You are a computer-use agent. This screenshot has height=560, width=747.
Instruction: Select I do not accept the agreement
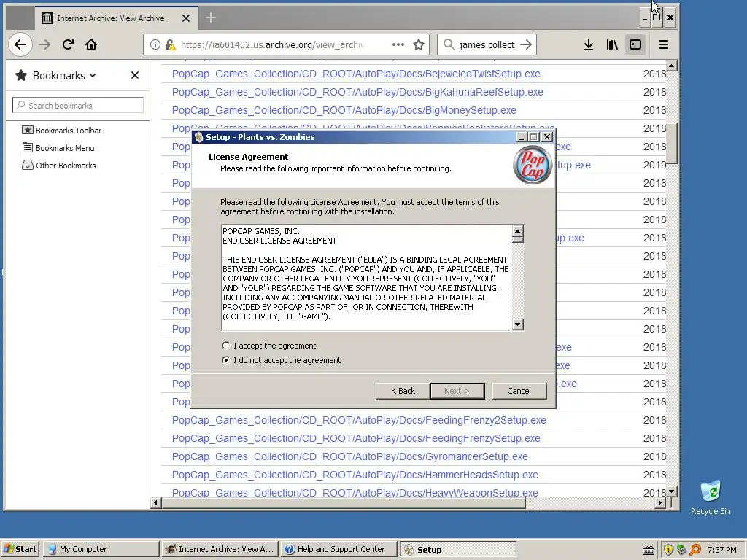pyautogui.click(x=282, y=360)
